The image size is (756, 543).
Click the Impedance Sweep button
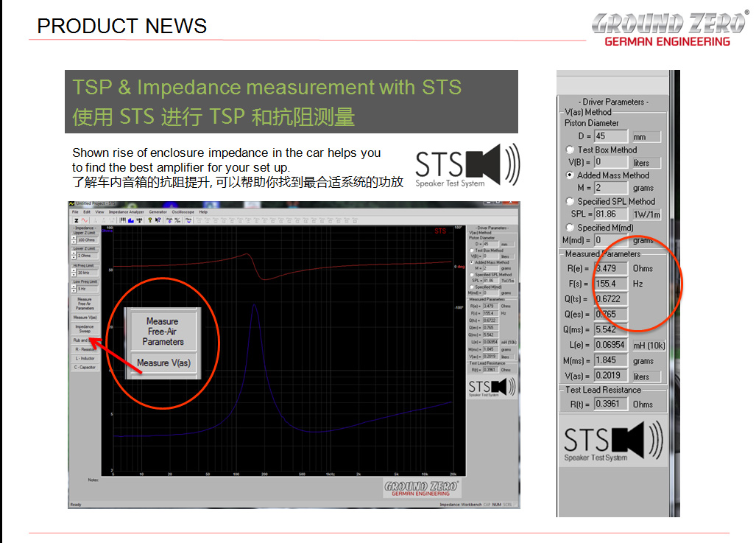point(85,329)
